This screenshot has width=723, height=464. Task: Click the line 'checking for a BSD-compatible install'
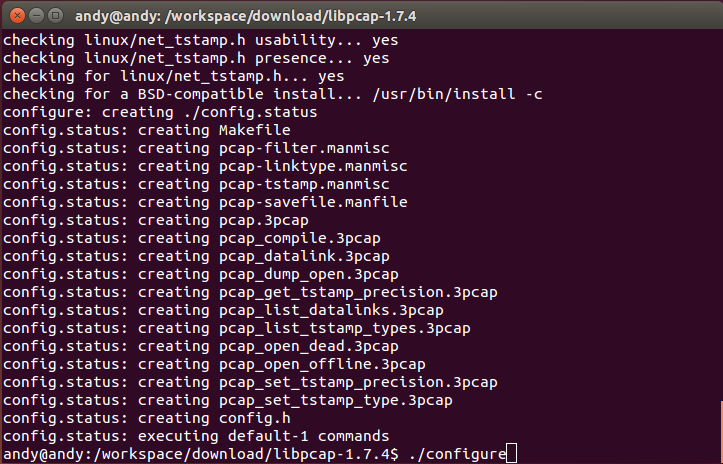tap(273, 94)
